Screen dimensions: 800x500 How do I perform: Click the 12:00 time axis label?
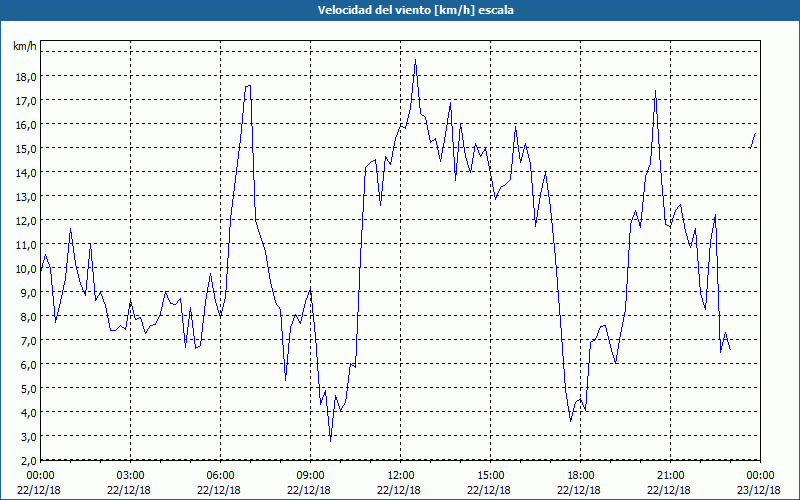pos(401,476)
